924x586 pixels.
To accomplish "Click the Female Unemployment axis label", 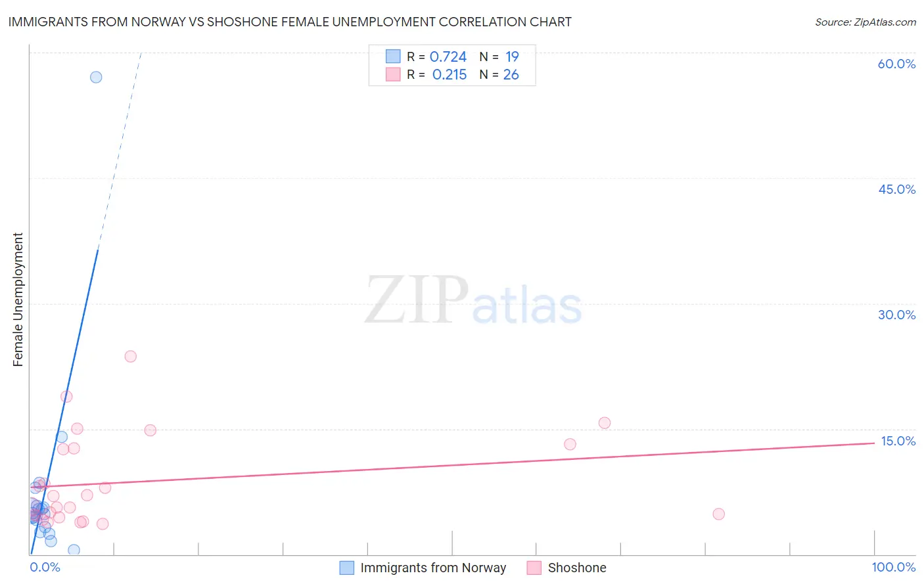I will point(18,300).
